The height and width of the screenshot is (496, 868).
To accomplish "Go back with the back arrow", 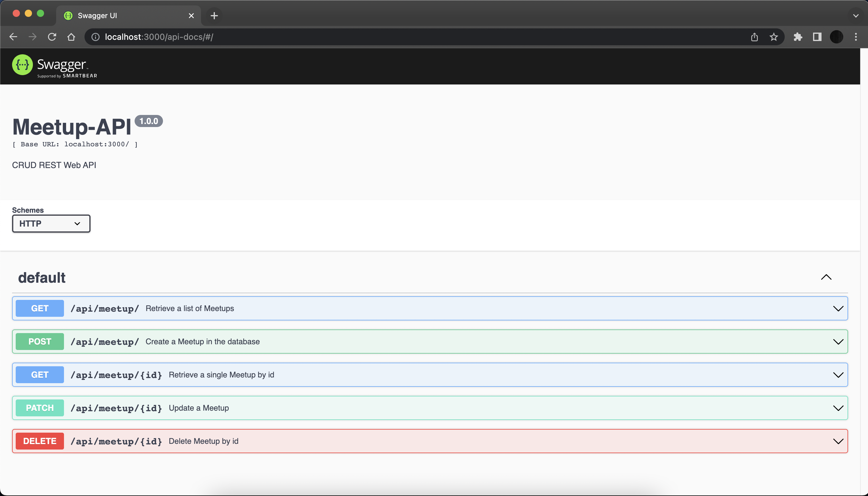I will pos(13,37).
